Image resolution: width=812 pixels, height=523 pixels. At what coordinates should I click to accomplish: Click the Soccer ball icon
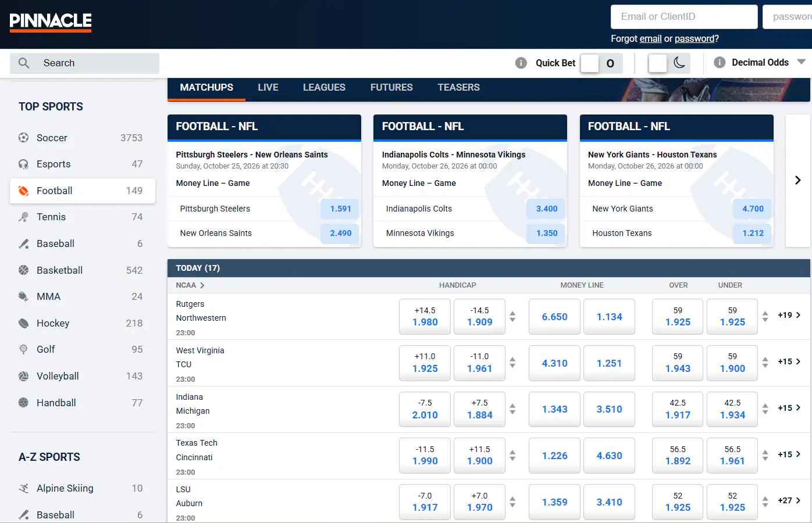(x=23, y=138)
